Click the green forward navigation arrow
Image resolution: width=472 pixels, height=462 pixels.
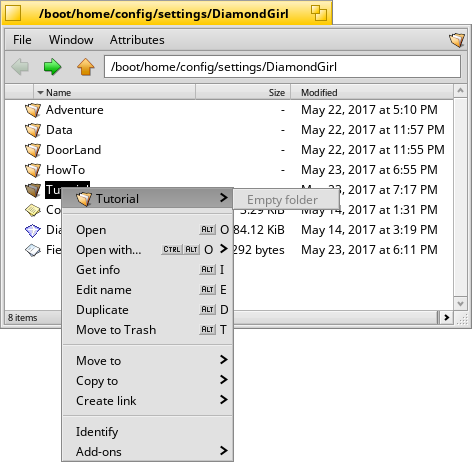tap(52, 67)
